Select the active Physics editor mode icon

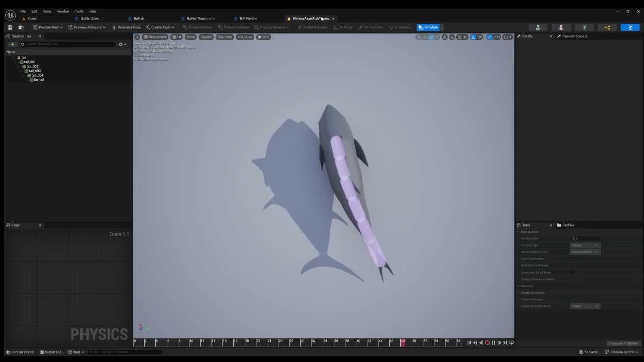pos(630,27)
